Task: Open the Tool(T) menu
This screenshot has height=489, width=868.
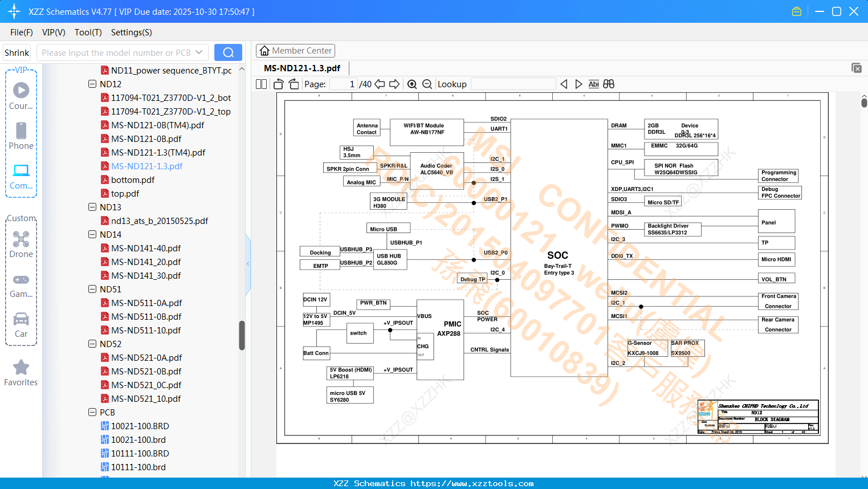Action: [88, 32]
